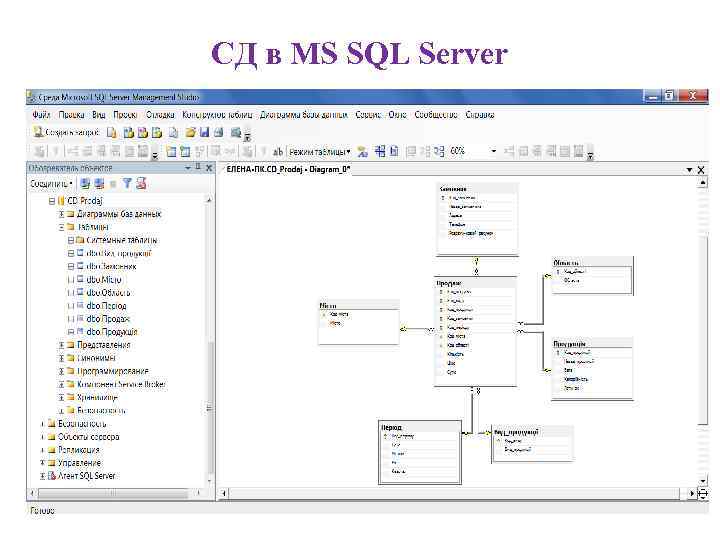
Task: Expand the Представления folder
Action: pos(61,345)
